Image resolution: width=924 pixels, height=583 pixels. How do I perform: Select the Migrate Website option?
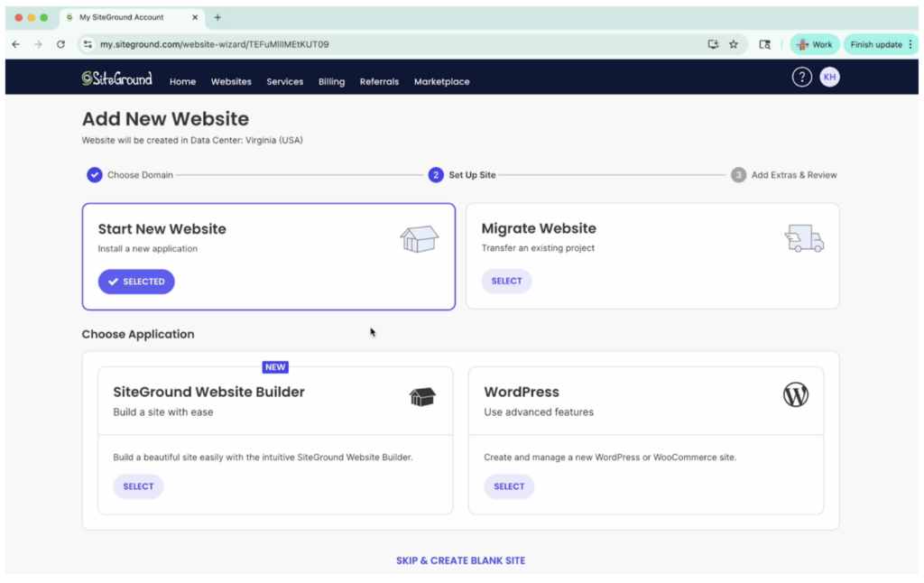coord(506,281)
